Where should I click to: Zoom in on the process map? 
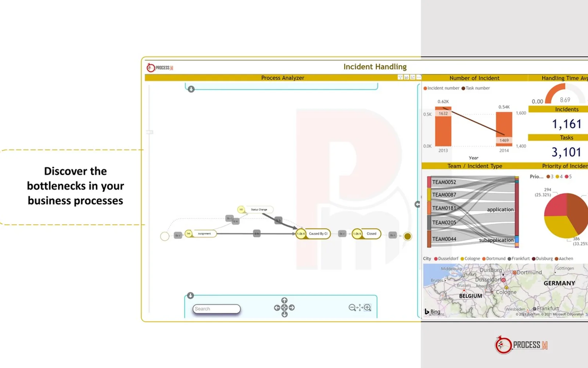tap(367, 308)
